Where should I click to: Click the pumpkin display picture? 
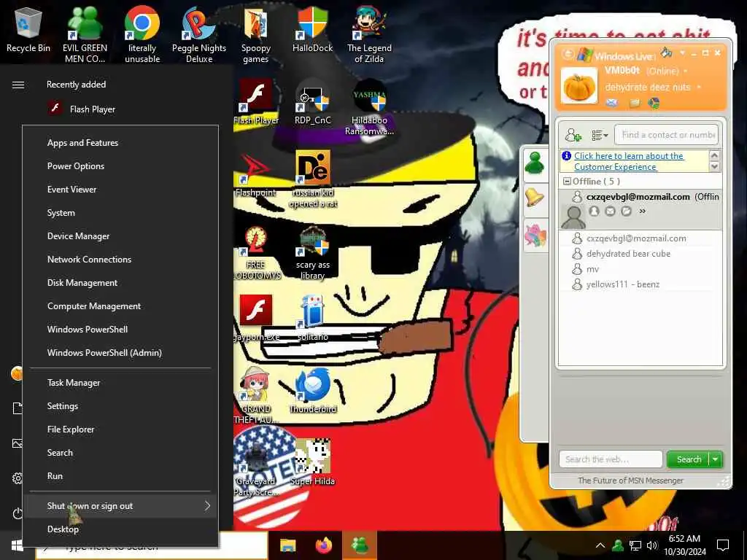pyautogui.click(x=578, y=86)
